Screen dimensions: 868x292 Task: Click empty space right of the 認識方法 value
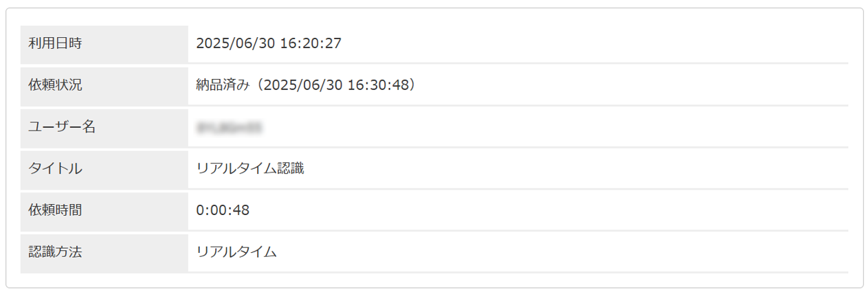[x=550, y=252]
